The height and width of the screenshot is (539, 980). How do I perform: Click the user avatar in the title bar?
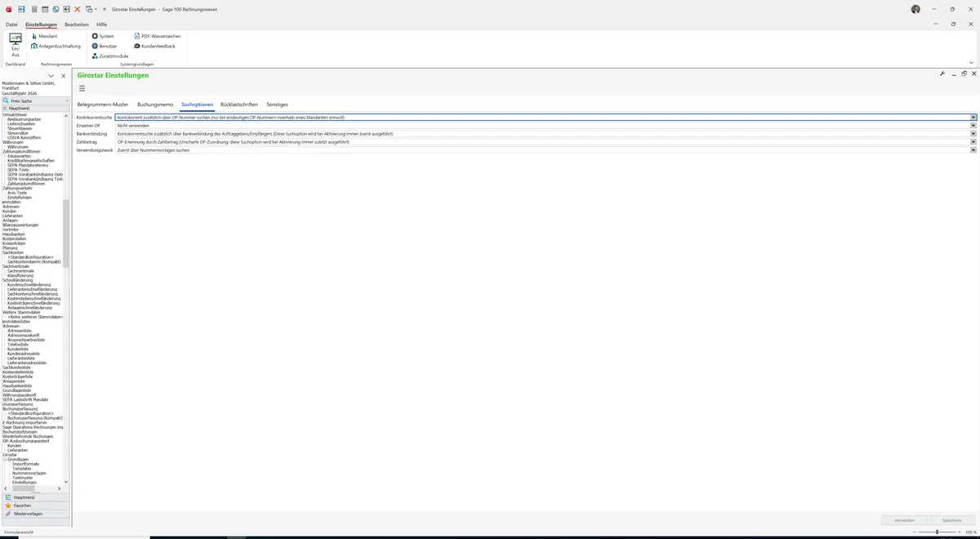(915, 9)
